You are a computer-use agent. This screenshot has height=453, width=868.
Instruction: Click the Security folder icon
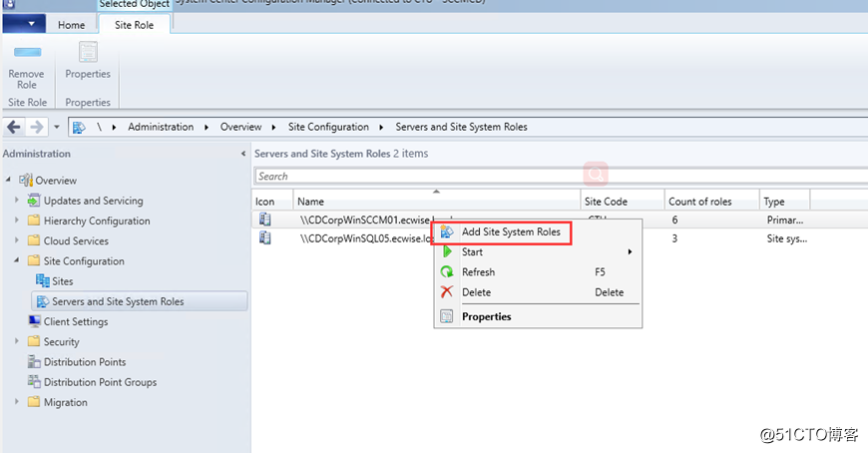pos(34,341)
